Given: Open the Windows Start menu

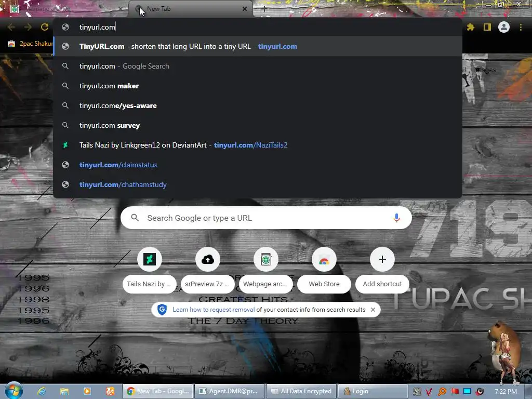Looking at the screenshot, I should (x=14, y=391).
